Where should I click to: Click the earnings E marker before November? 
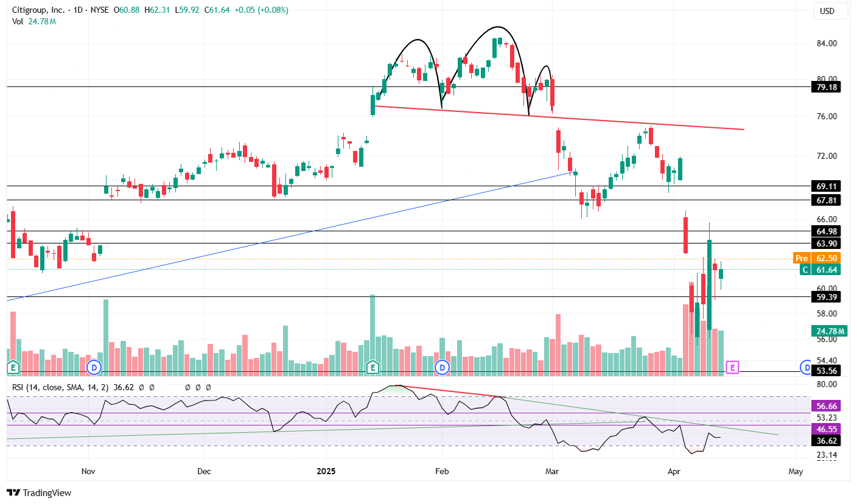pyautogui.click(x=12, y=367)
